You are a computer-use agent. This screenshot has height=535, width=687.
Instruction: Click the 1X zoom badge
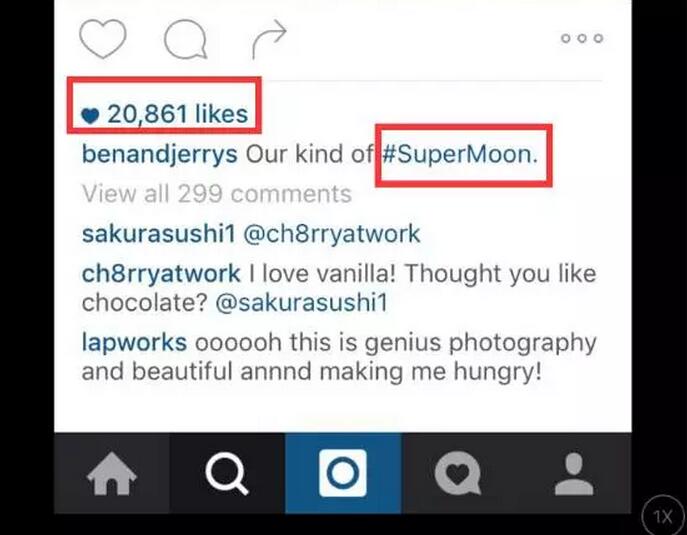pyautogui.click(x=662, y=516)
